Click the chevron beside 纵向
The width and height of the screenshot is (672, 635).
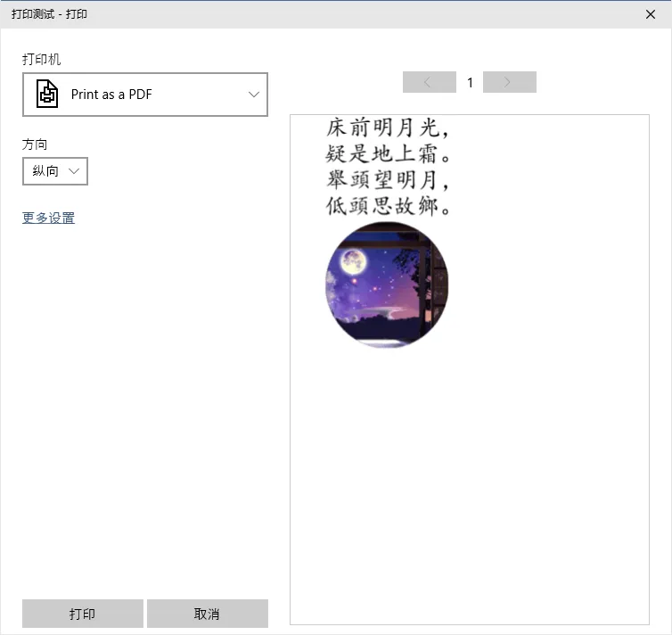pyautogui.click(x=74, y=171)
